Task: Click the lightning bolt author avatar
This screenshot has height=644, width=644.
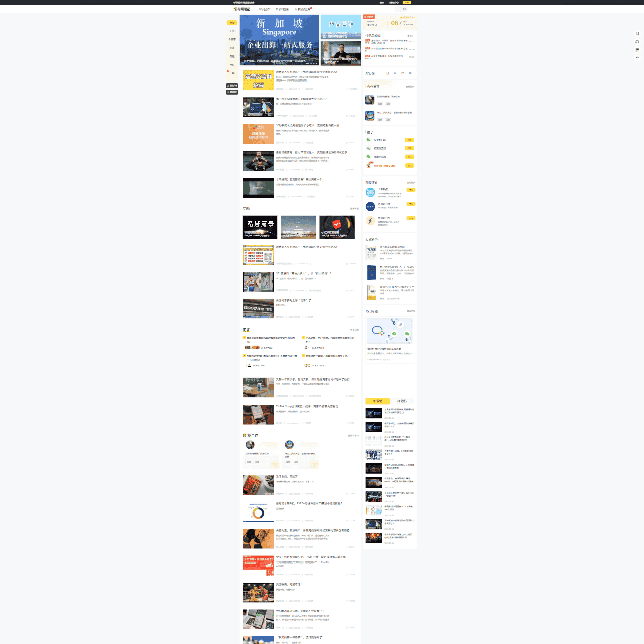Action: click(370, 221)
